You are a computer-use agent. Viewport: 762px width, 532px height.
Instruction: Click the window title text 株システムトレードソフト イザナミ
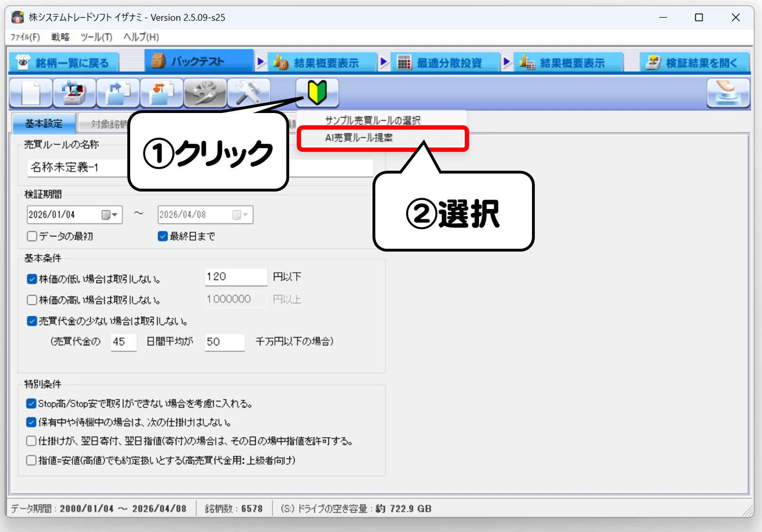[85, 17]
